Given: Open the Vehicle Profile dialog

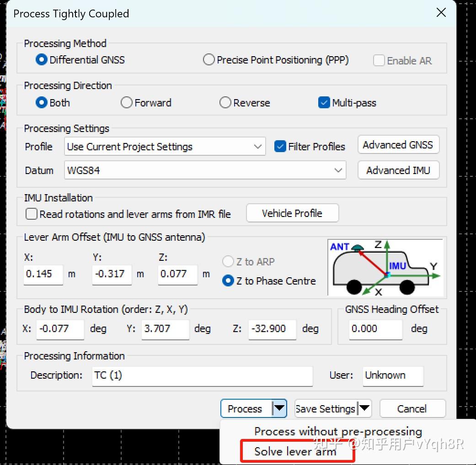Looking at the screenshot, I should (x=292, y=213).
